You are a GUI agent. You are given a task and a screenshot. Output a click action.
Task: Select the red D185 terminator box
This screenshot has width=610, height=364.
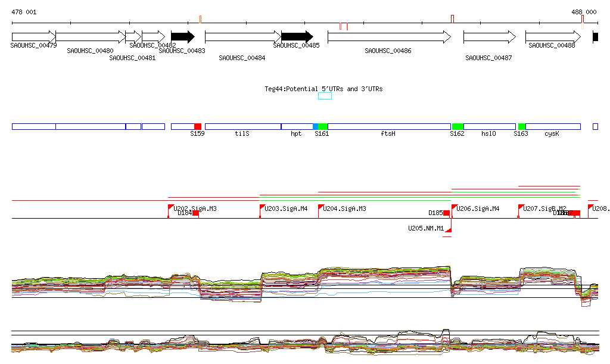[446, 213]
